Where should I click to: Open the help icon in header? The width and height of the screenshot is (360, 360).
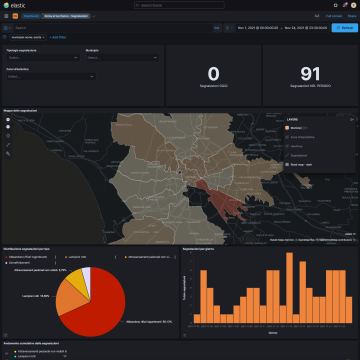[x=336, y=5]
